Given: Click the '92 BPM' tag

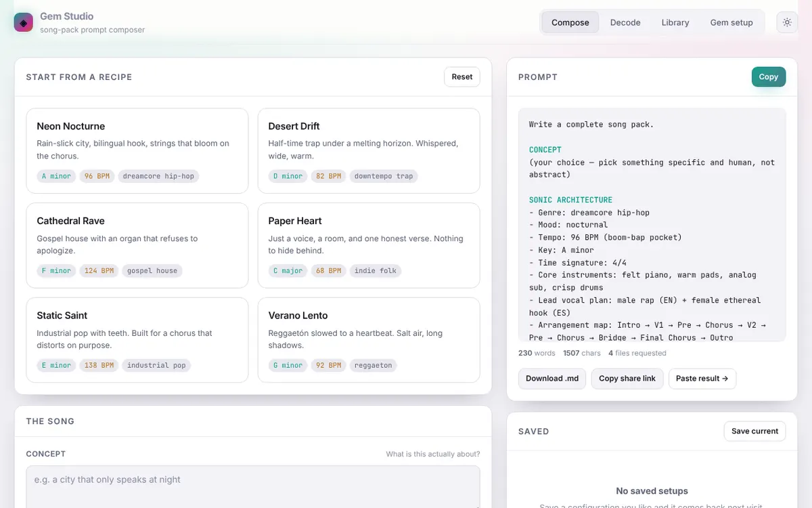Looking at the screenshot, I should click(328, 365).
